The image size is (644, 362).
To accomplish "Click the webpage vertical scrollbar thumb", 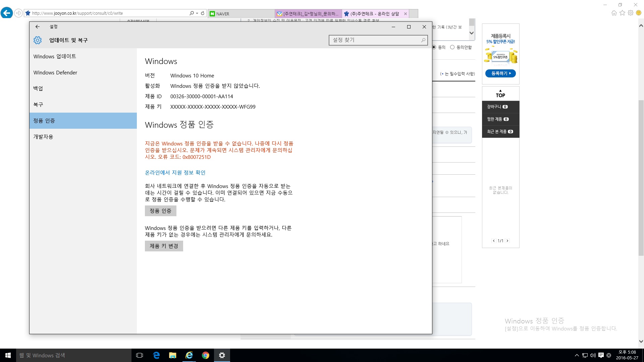I will click(x=641, y=178).
